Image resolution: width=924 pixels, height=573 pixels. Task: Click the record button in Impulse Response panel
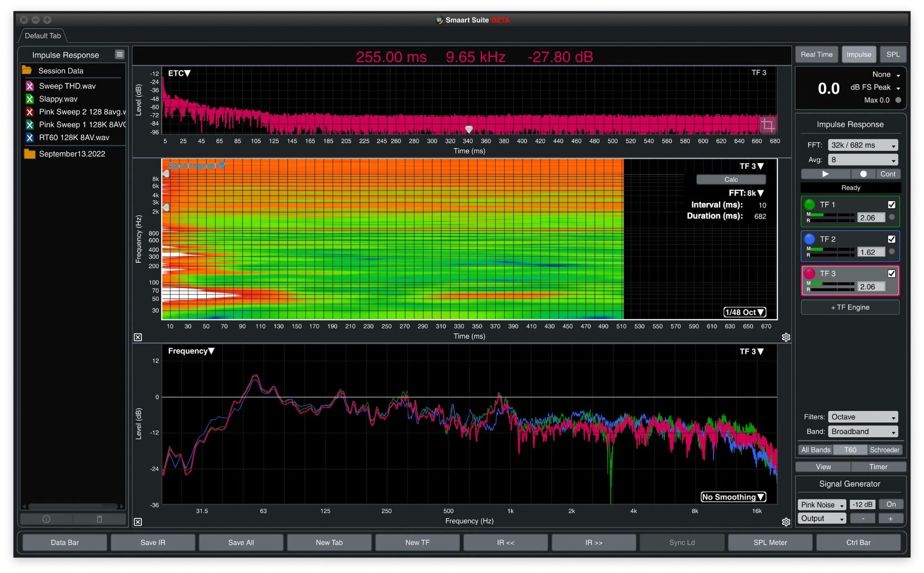864,174
